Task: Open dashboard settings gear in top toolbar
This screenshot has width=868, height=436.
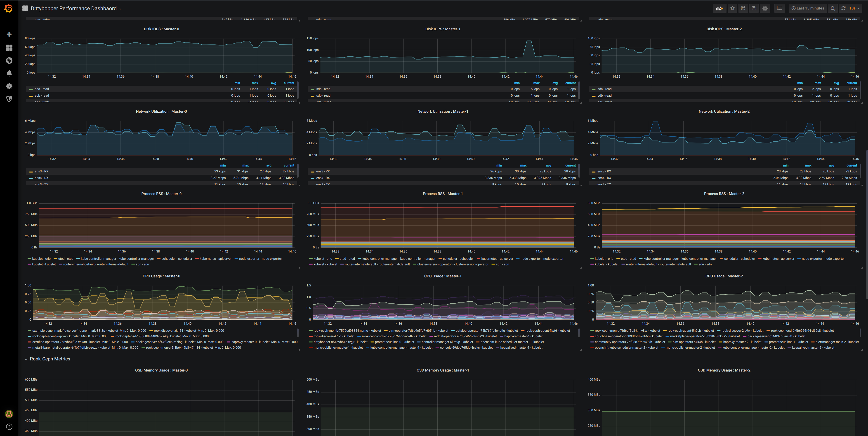Action: [x=765, y=8]
